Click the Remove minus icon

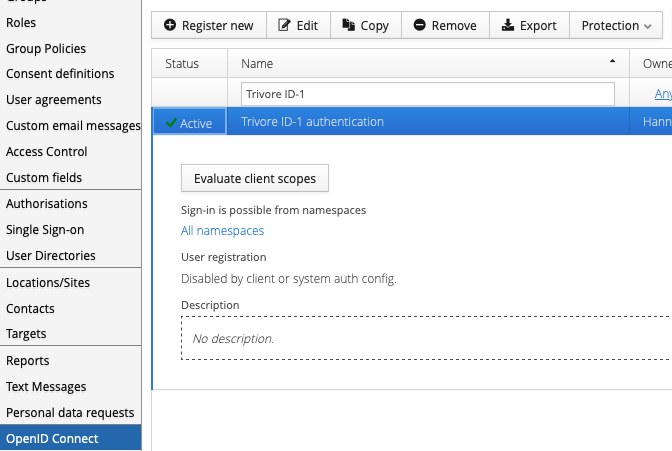click(419, 25)
